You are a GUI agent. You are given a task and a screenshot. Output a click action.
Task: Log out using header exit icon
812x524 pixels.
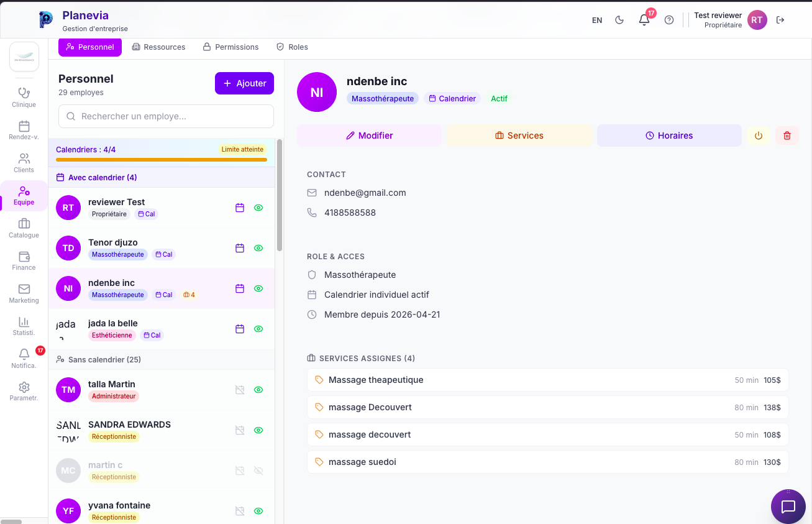pos(780,20)
